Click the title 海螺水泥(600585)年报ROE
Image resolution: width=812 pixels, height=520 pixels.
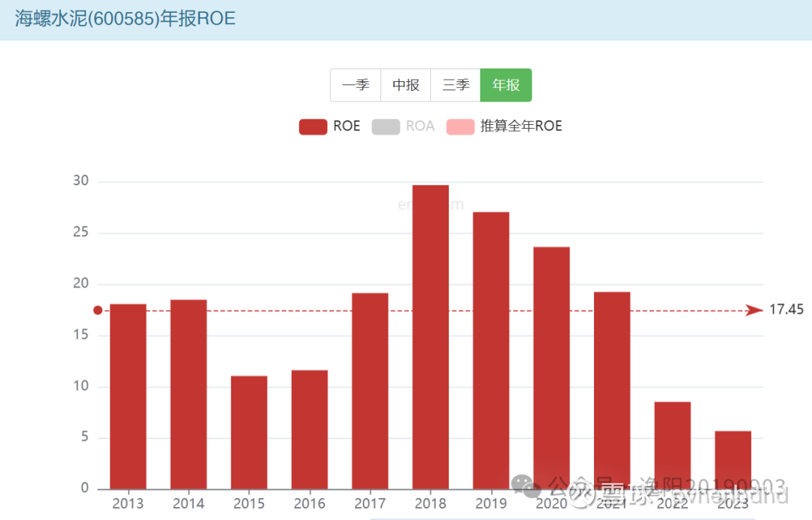[126, 19]
